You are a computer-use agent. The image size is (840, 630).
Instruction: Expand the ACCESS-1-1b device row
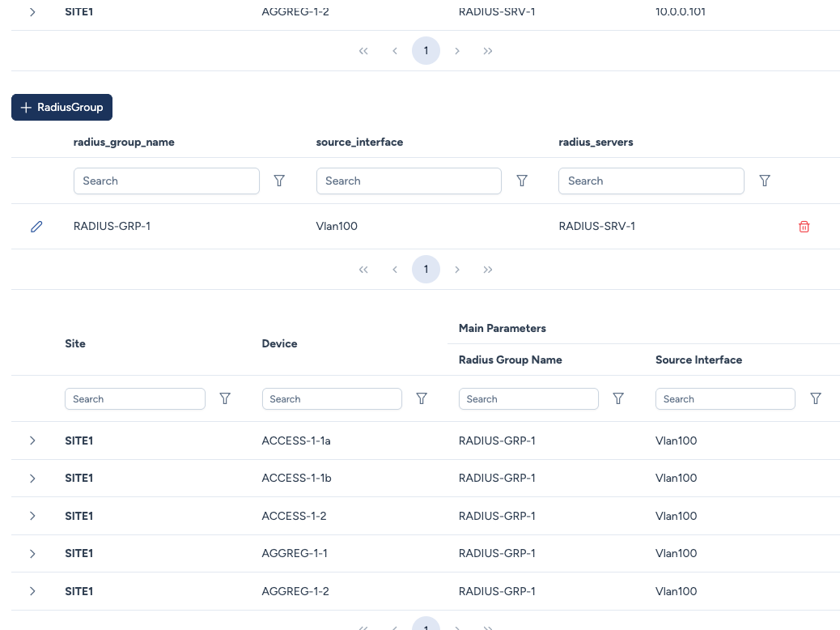(32, 479)
